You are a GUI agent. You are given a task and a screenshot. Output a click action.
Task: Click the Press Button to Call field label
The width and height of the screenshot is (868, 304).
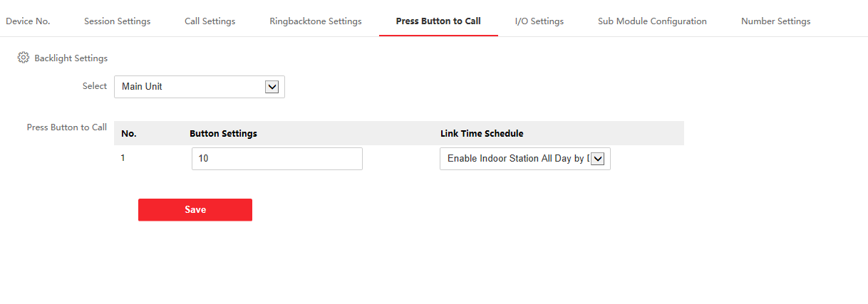(66, 127)
